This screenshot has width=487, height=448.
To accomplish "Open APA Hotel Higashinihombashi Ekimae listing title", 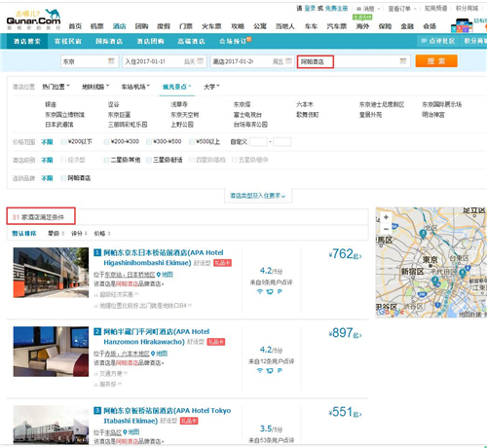I will pyautogui.click(x=163, y=257).
